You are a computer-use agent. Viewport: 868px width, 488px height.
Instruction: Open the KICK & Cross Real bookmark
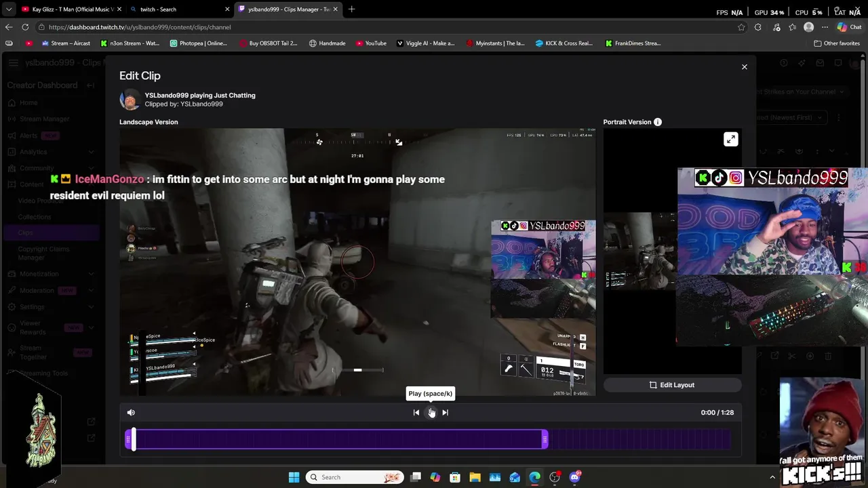[564, 43]
